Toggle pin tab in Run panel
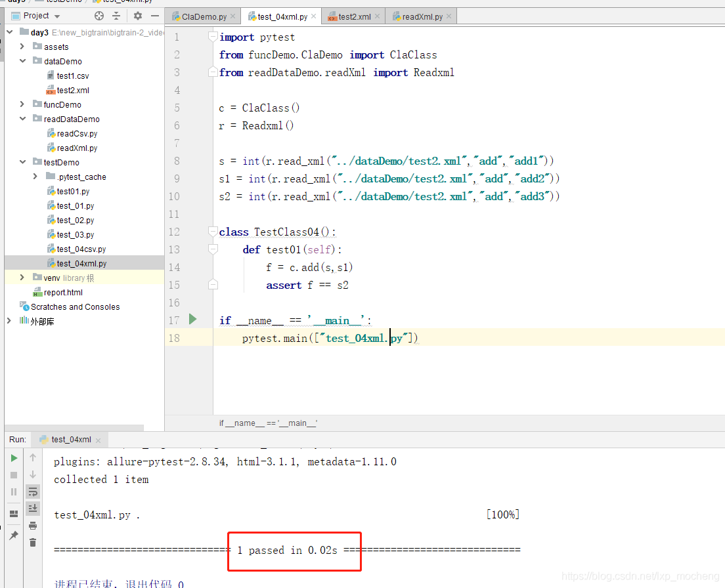 (x=14, y=535)
